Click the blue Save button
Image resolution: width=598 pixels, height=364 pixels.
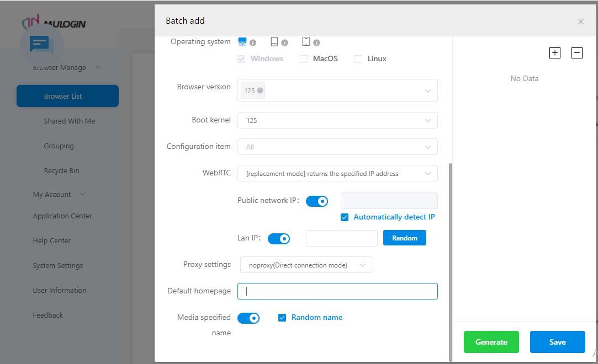(x=558, y=342)
